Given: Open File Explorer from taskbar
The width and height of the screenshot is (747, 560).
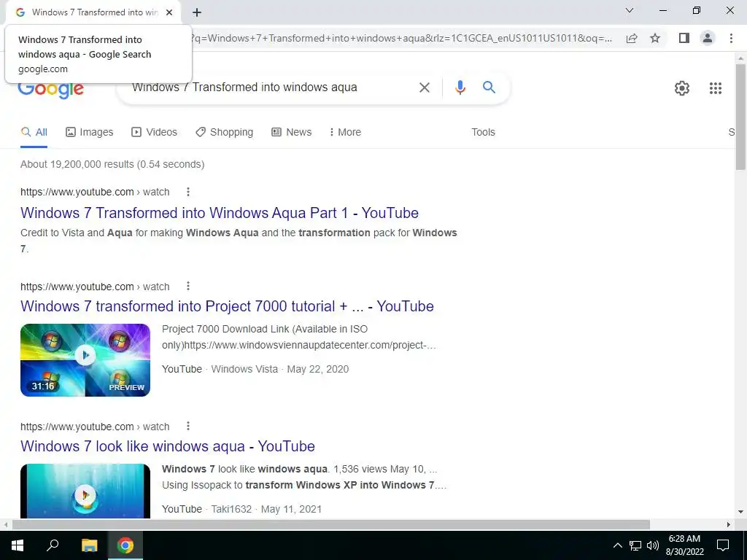Looking at the screenshot, I should 89,545.
